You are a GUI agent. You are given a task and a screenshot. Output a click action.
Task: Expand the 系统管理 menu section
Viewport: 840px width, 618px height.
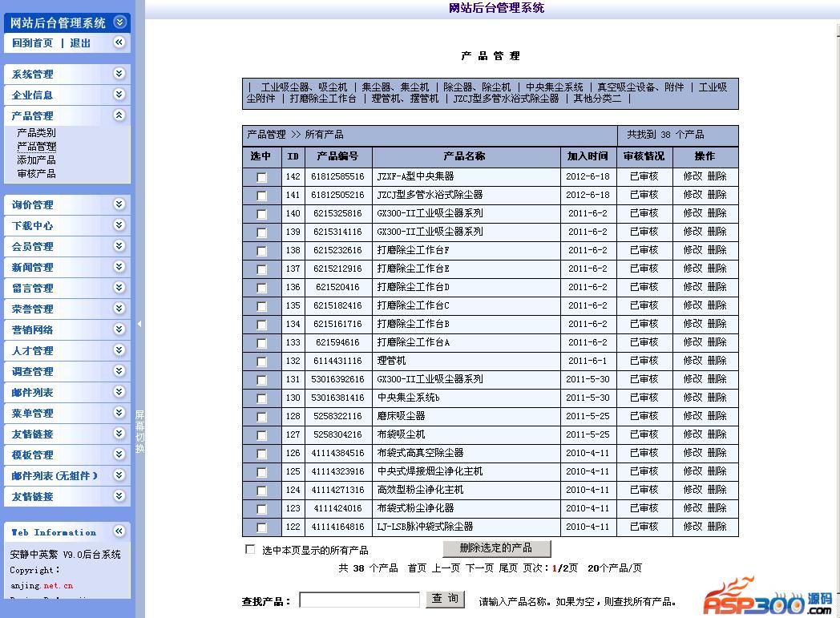click(119, 74)
